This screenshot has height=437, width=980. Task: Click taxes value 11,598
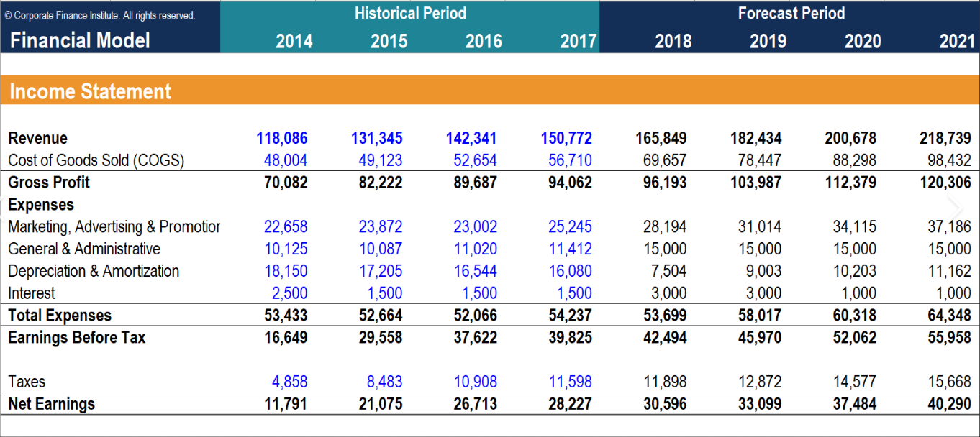[571, 382]
